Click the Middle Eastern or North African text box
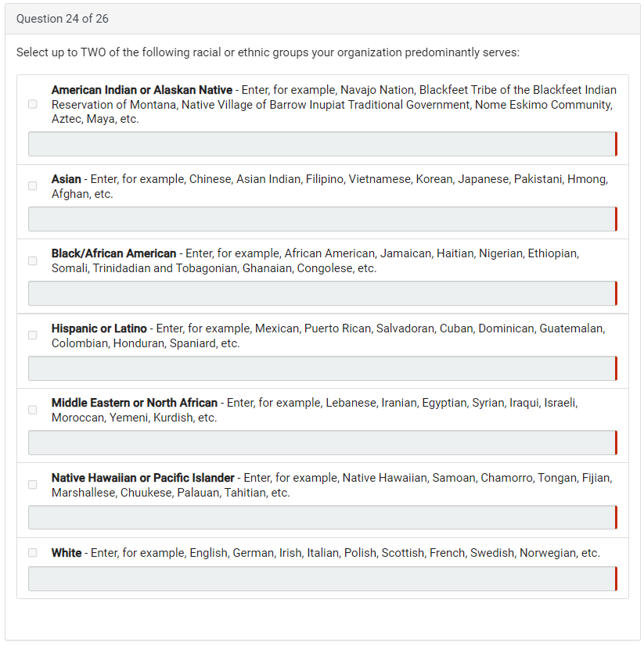Screen dimensions: 644x646 coord(322,443)
